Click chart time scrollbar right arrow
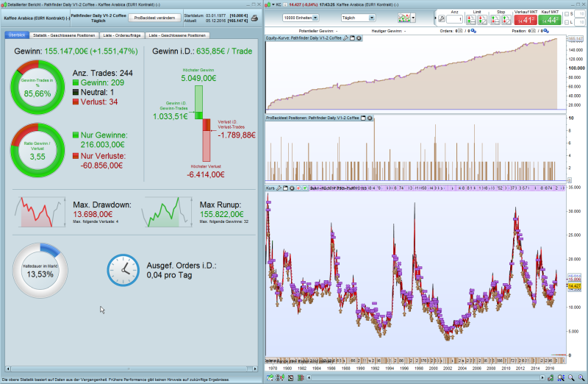The width and height of the screenshot is (588, 384). 542,377
